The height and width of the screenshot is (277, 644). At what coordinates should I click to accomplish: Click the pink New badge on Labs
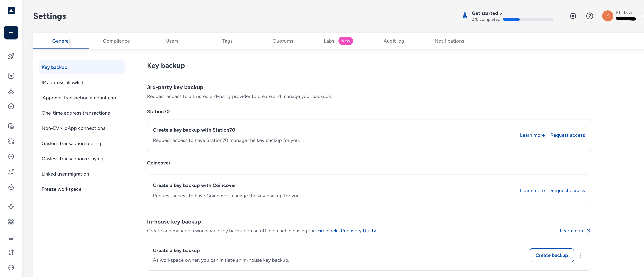(346, 41)
